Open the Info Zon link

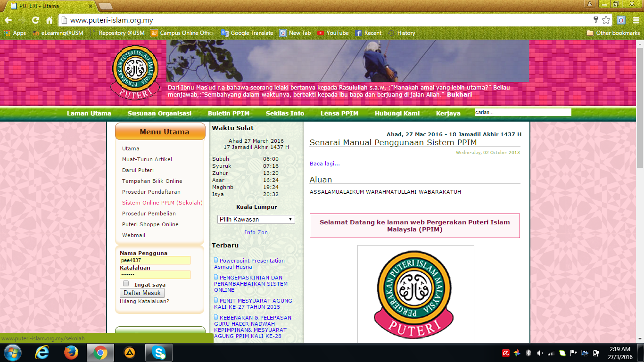(x=256, y=232)
